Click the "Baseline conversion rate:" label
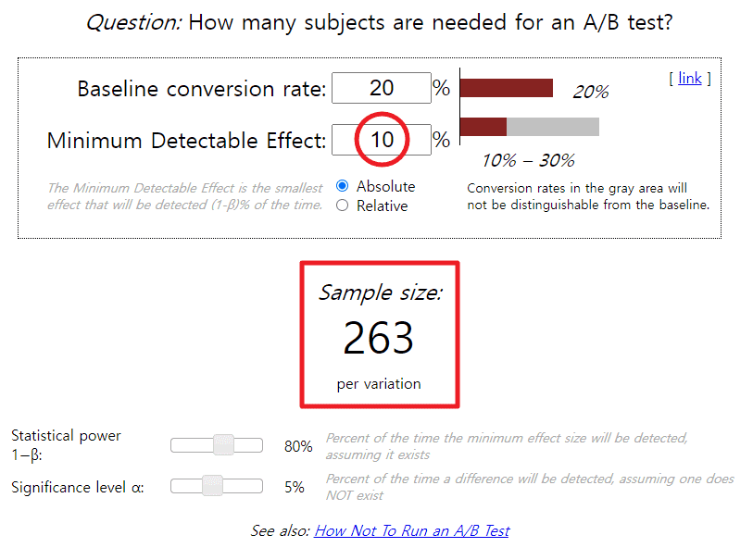 click(x=201, y=89)
